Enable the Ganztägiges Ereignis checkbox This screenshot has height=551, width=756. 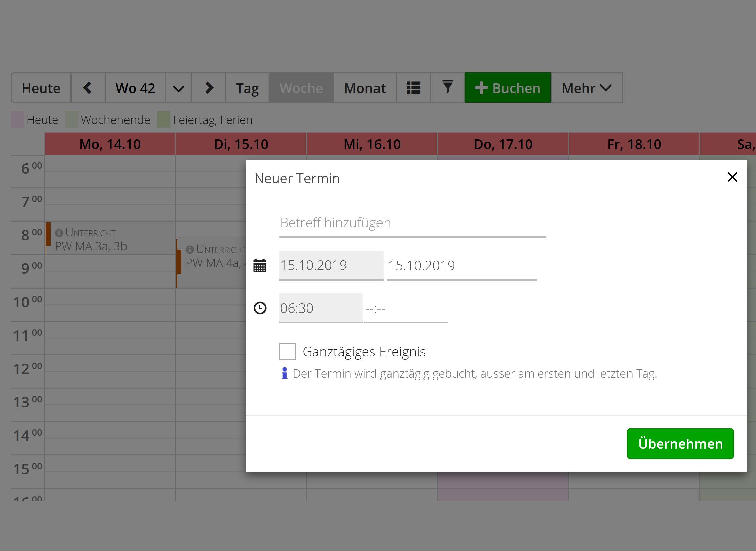tap(287, 352)
